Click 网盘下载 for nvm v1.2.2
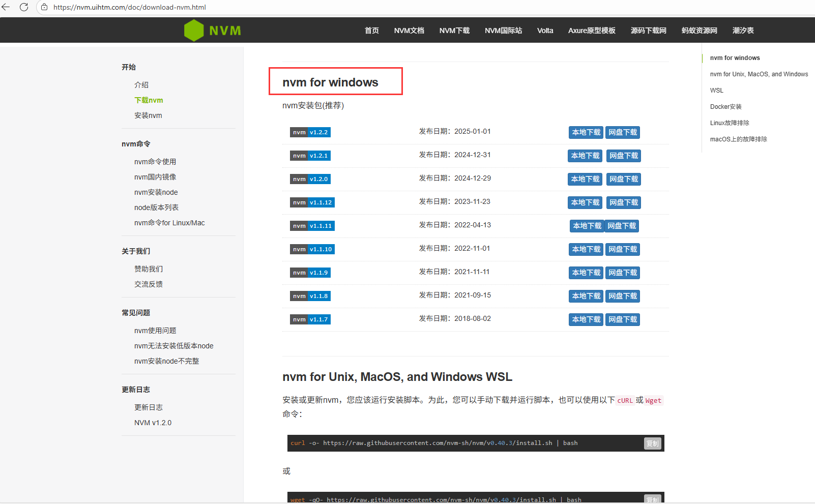The height and width of the screenshot is (504, 815). [x=623, y=132]
